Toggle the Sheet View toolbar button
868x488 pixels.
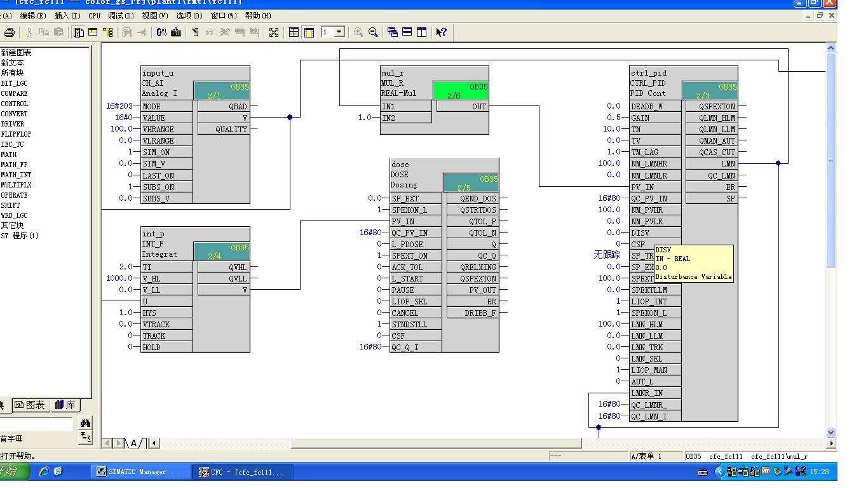309,32
